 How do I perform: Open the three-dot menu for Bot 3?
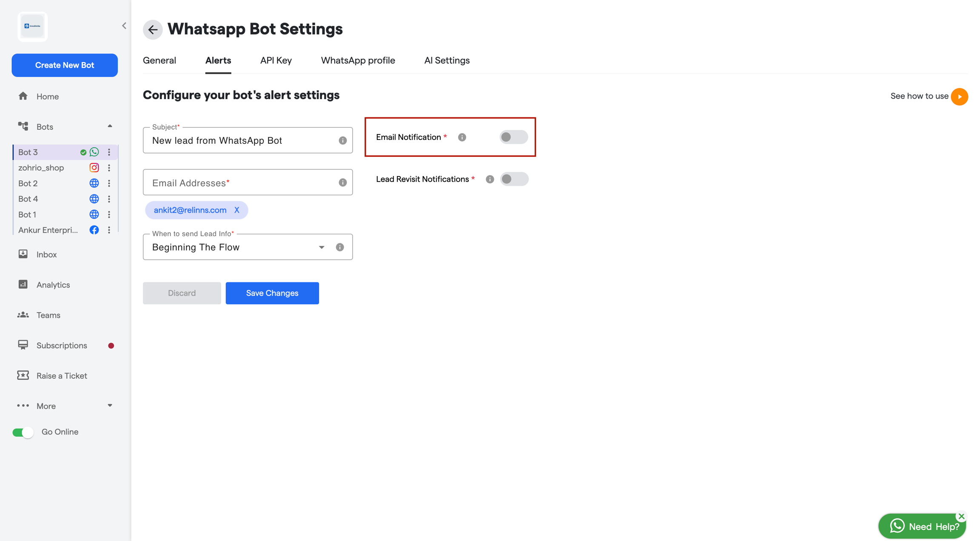(x=109, y=152)
